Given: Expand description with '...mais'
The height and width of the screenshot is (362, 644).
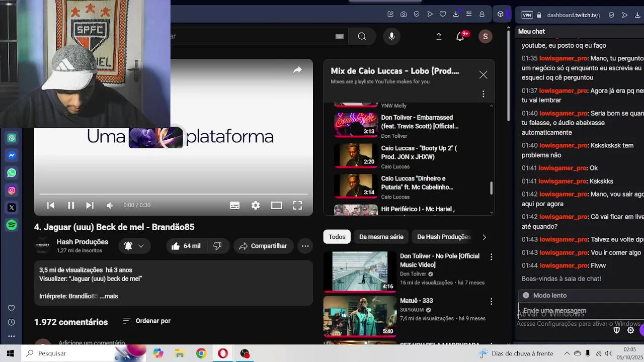Looking at the screenshot, I should [x=109, y=296].
